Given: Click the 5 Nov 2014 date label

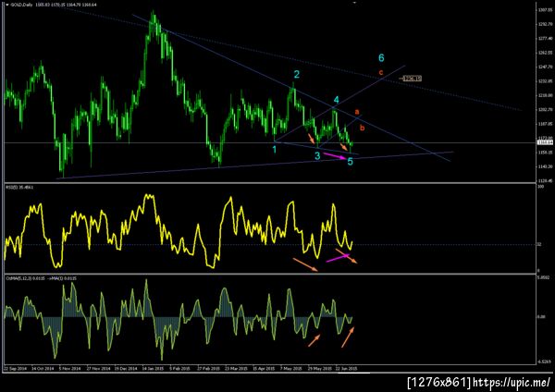Looking at the screenshot, I should (x=70, y=368).
